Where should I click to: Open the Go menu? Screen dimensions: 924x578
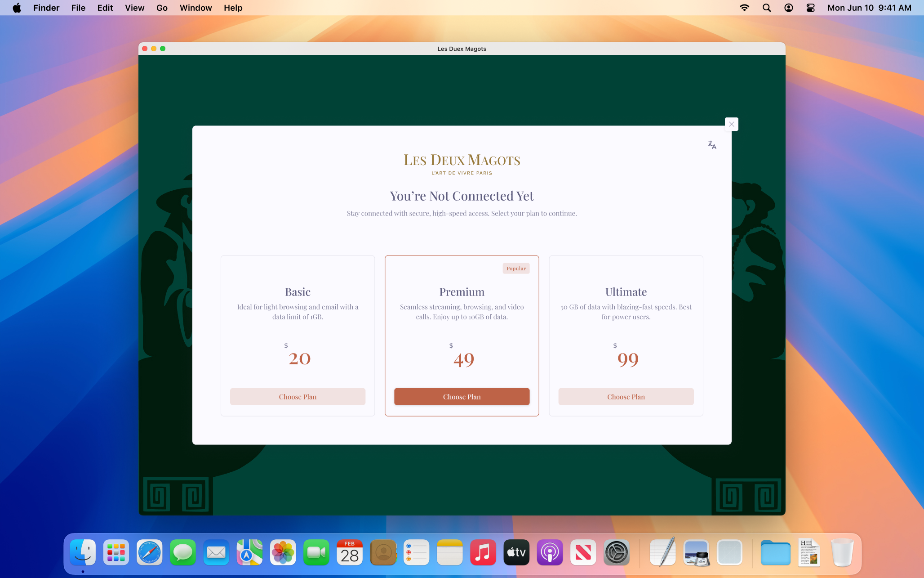click(x=162, y=8)
